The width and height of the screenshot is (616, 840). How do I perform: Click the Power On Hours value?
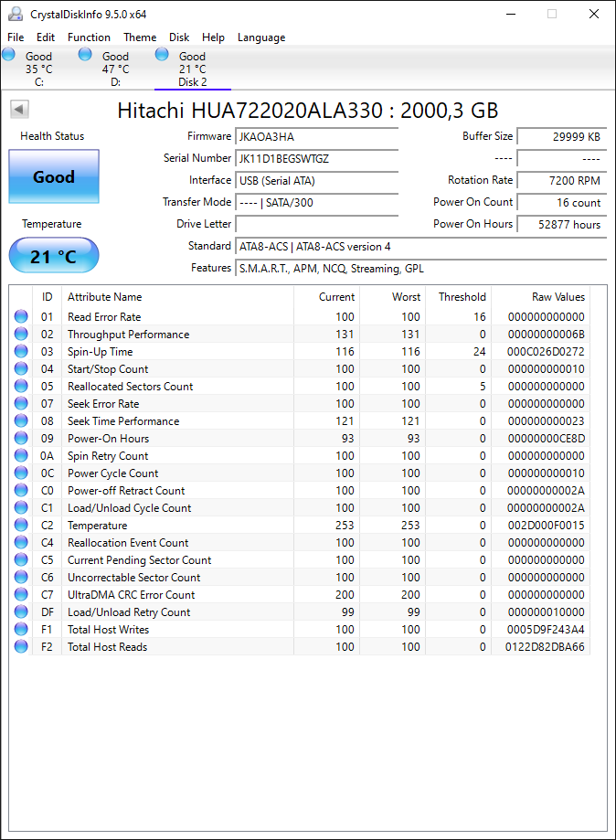coord(562,225)
